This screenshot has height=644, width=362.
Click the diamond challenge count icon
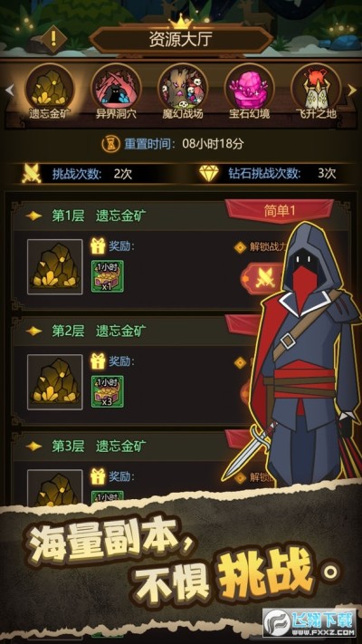click(209, 173)
